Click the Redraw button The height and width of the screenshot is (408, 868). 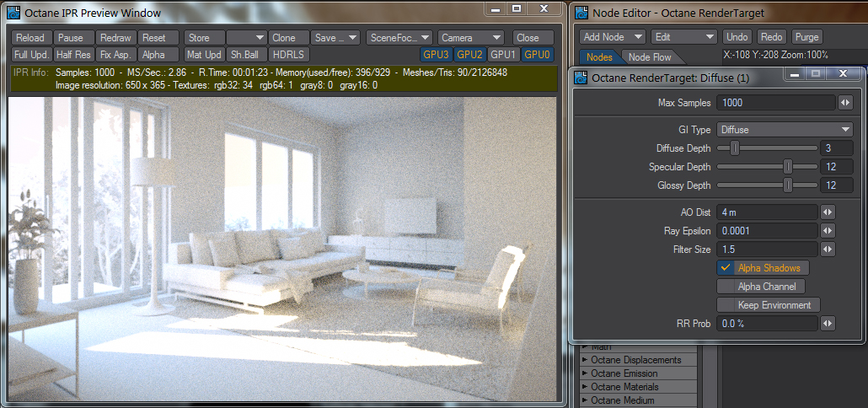(x=116, y=38)
